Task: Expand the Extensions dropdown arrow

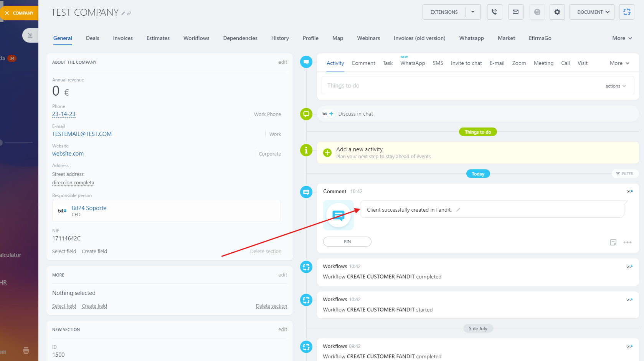Action: pyautogui.click(x=473, y=12)
